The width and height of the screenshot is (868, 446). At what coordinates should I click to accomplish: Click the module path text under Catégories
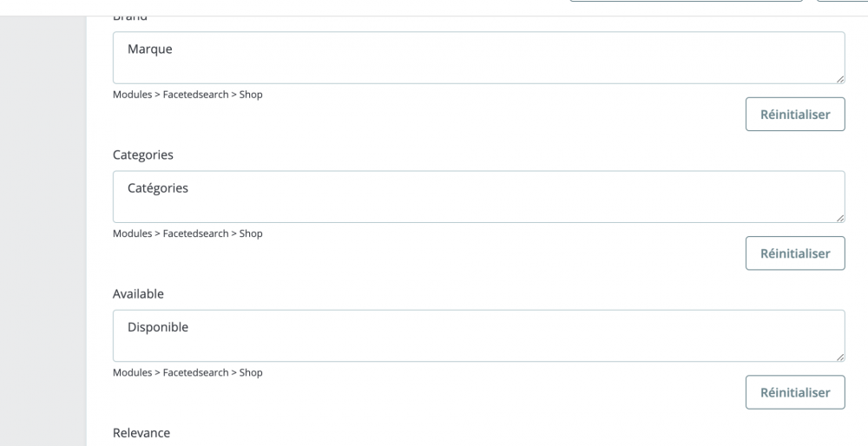click(x=187, y=233)
